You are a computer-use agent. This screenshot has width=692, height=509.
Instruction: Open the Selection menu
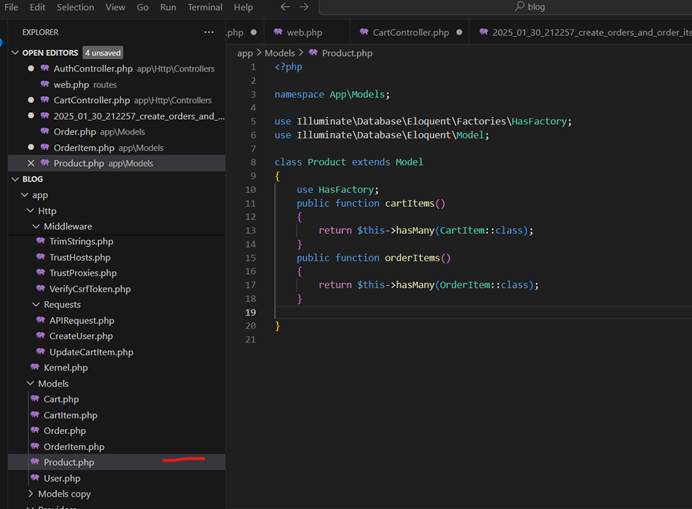pos(75,7)
